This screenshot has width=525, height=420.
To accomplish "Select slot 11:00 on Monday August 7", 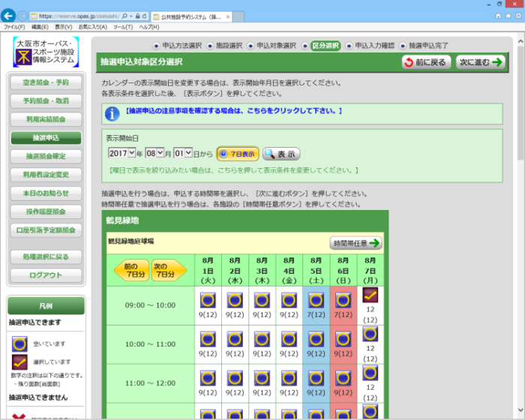I will tap(370, 373).
